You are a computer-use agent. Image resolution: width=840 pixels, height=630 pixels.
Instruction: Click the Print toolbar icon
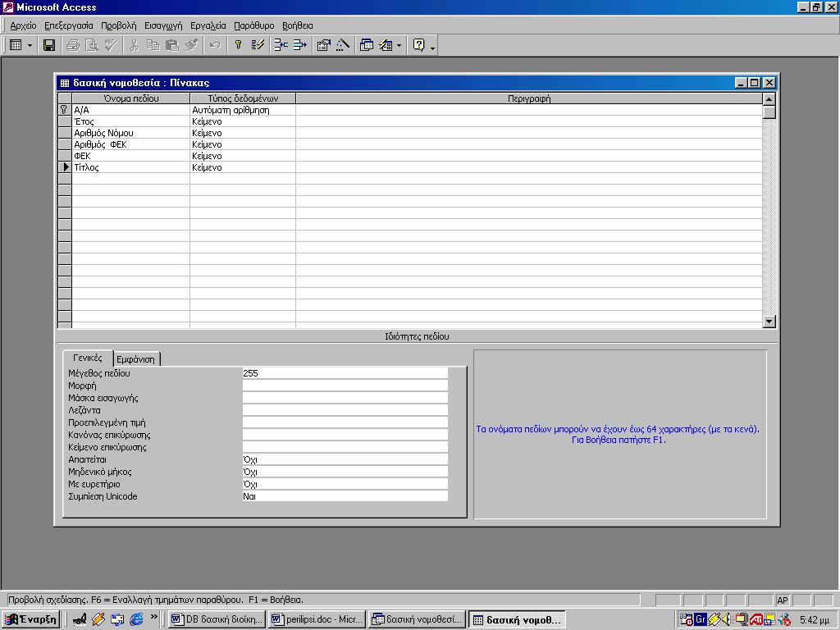coord(73,46)
